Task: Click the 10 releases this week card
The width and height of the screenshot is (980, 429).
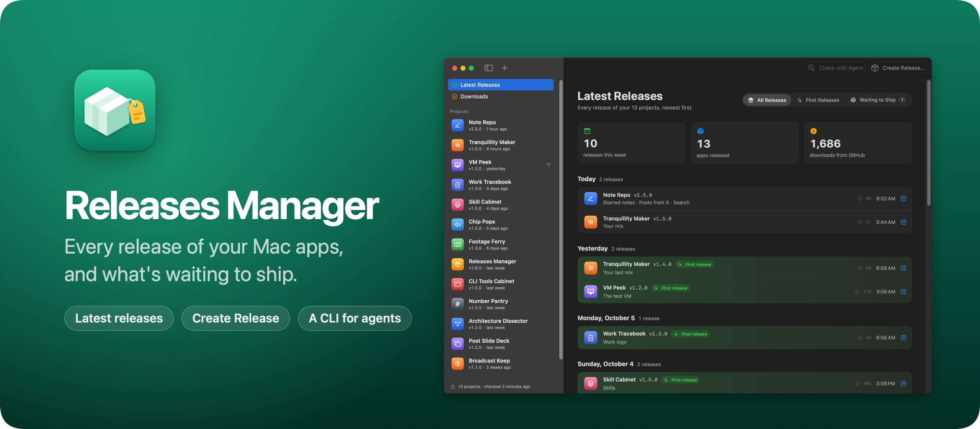Action: (632, 143)
